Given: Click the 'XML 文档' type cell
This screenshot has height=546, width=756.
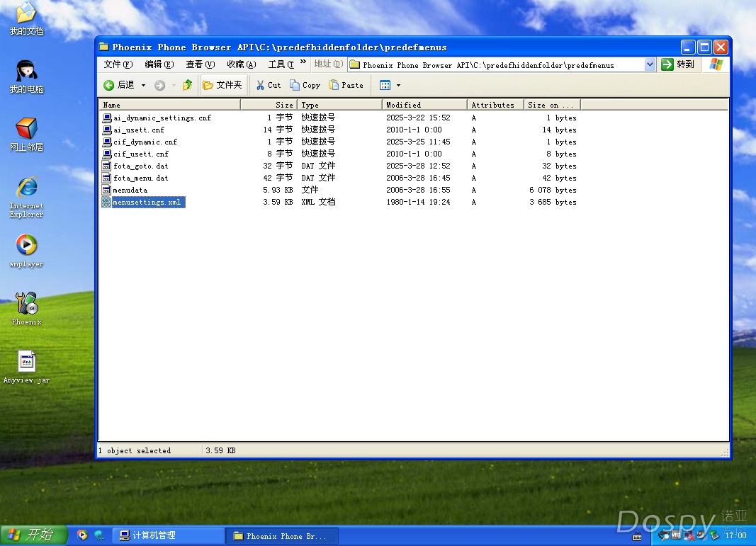Looking at the screenshot, I should click(x=318, y=202).
